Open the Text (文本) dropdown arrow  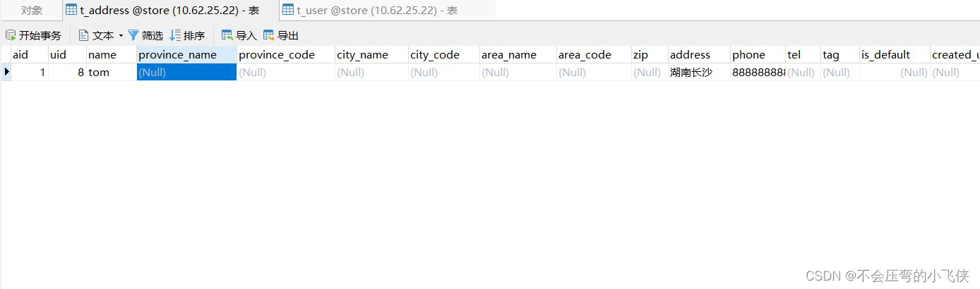pyautogui.click(x=121, y=35)
